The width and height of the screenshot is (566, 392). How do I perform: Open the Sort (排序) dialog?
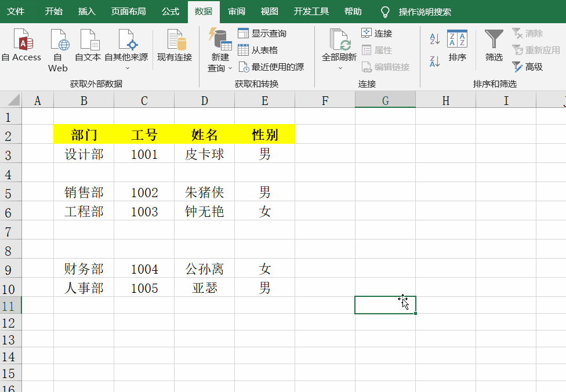pos(458,45)
